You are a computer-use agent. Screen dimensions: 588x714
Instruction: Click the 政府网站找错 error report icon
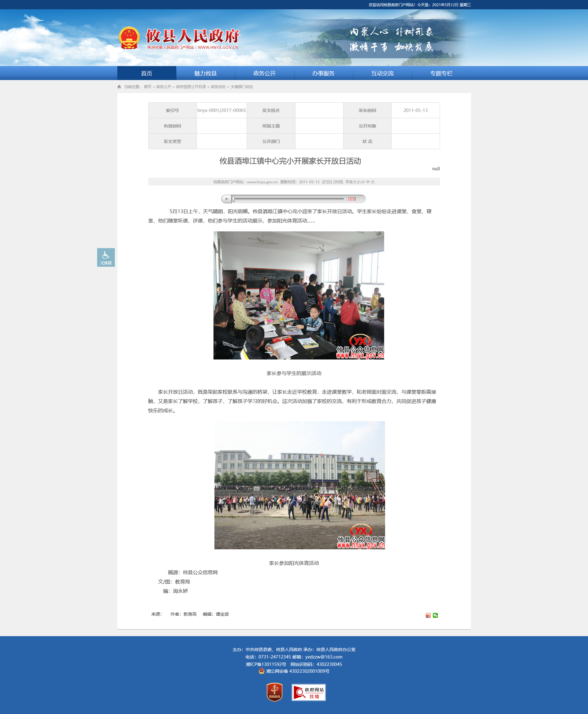tap(308, 692)
